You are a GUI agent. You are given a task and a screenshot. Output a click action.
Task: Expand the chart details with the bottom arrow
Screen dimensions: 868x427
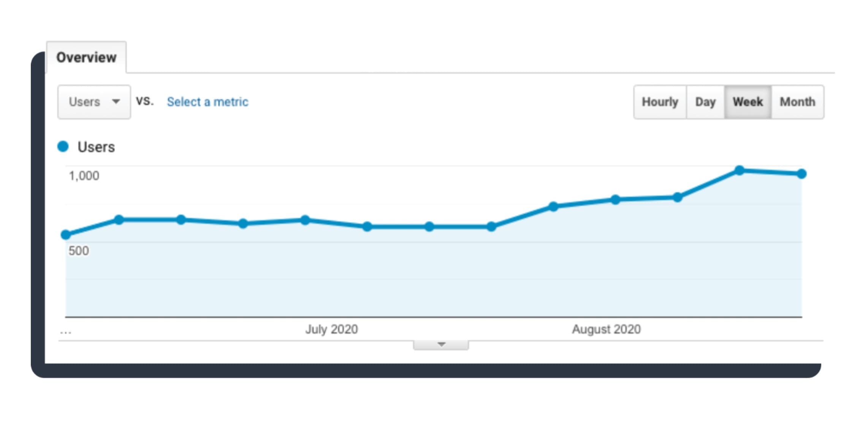440,344
